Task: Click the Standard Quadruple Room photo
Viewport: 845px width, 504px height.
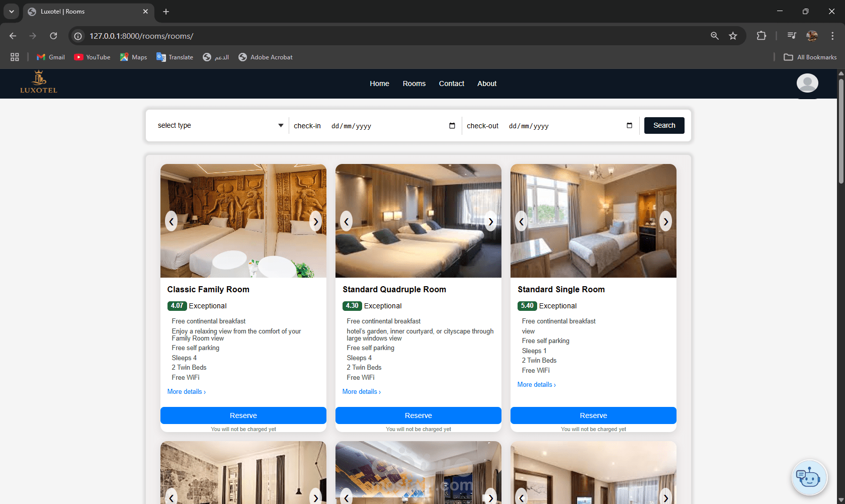Action: [x=418, y=221]
